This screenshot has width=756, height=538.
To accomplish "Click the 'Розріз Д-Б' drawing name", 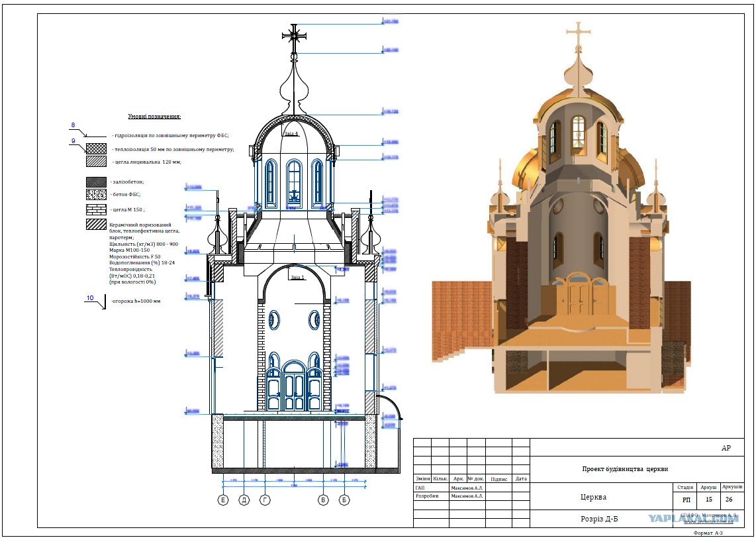I will click(599, 519).
